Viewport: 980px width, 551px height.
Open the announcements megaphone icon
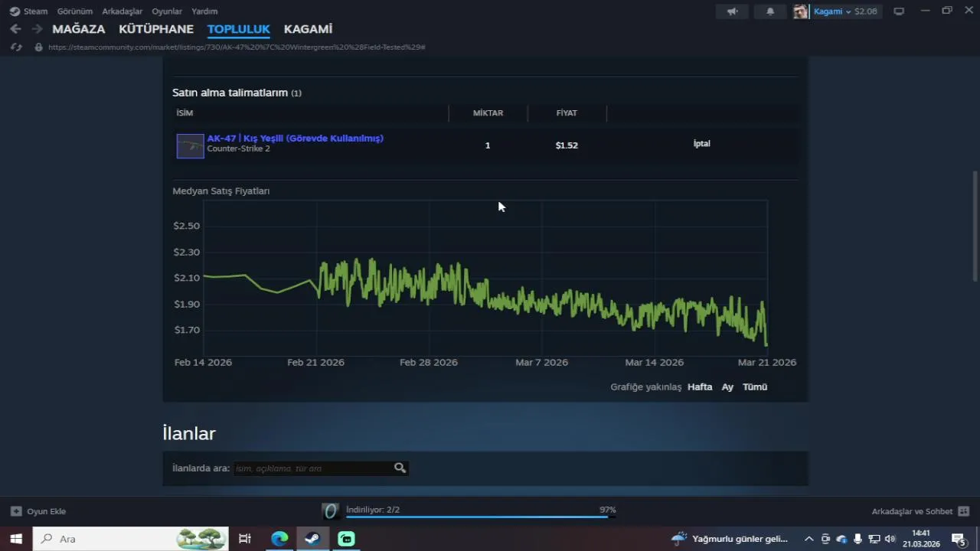pyautogui.click(x=733, y=11)
